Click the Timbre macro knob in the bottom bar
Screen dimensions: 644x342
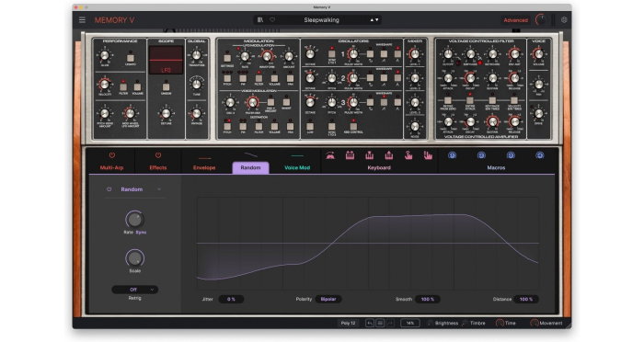tap(465, 323)
